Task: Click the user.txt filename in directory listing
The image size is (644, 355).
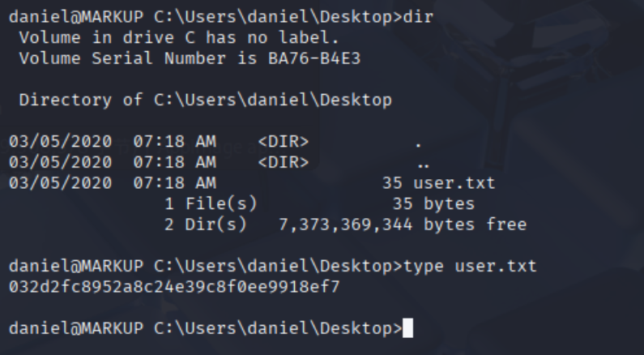Action: (x=454, y=183)
